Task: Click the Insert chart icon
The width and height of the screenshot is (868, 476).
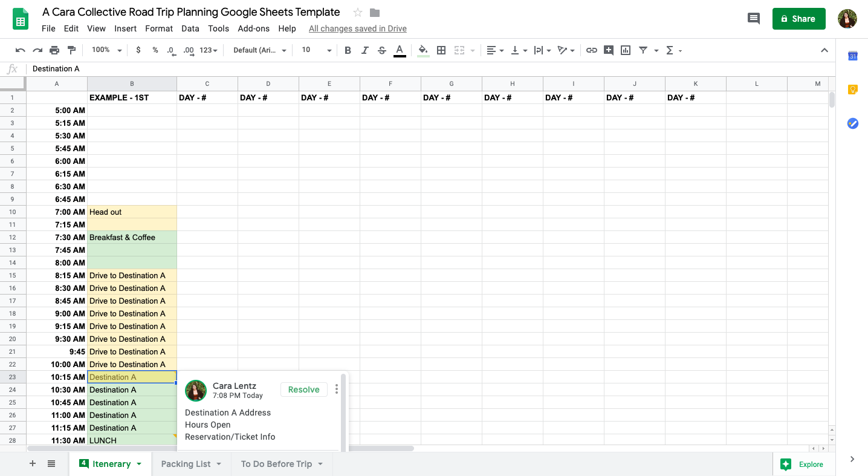Action: [x=626, y=50]
